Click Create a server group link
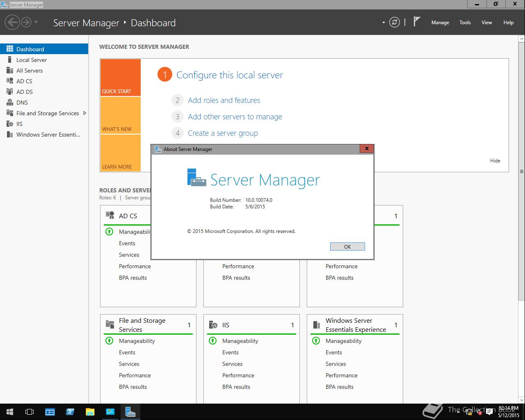525x420 pixels. click(x=223, y=133)
